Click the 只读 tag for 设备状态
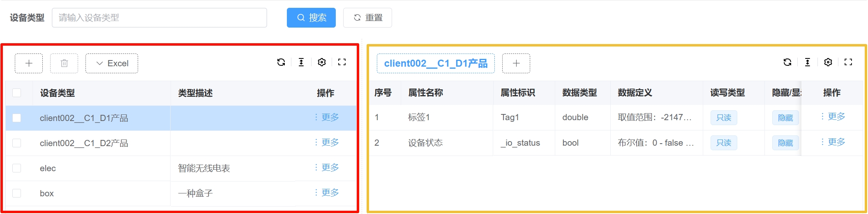868x214 pixels. tap(724, 143)
